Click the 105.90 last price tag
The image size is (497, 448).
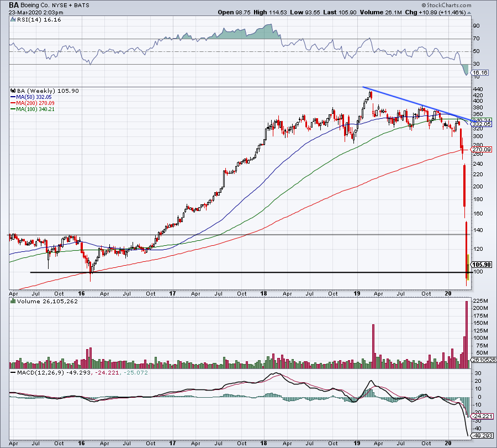[482, 264]
